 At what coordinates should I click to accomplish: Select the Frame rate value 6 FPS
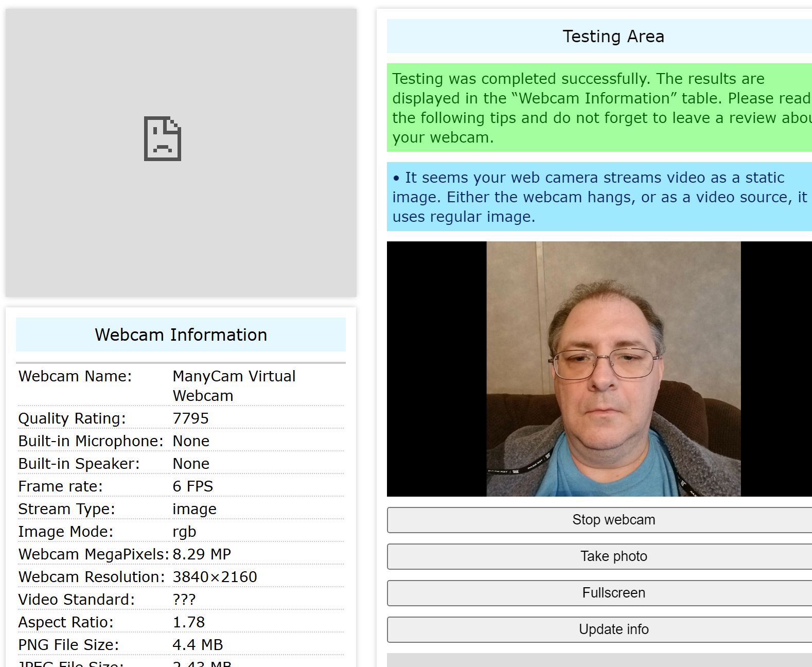pos(192,486)
